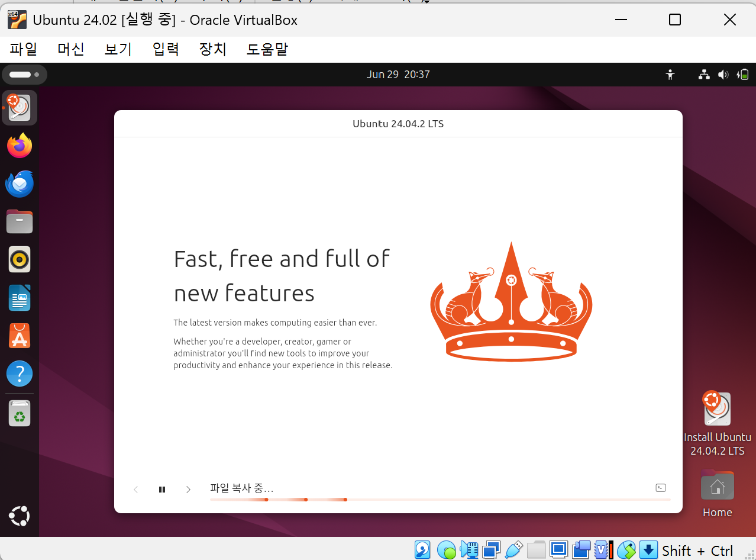The image size is (756, 560).
Task: Click the volume speaker icon in top bar
Action: [x=723, y=75]
